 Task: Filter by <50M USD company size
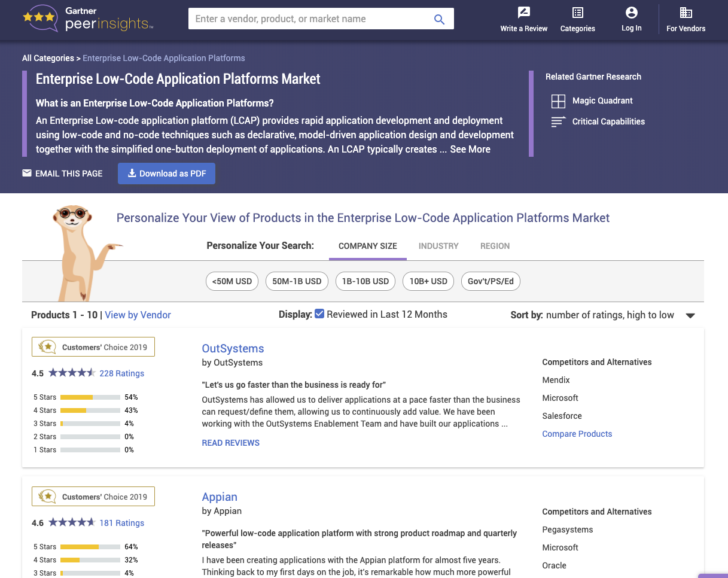232,281
